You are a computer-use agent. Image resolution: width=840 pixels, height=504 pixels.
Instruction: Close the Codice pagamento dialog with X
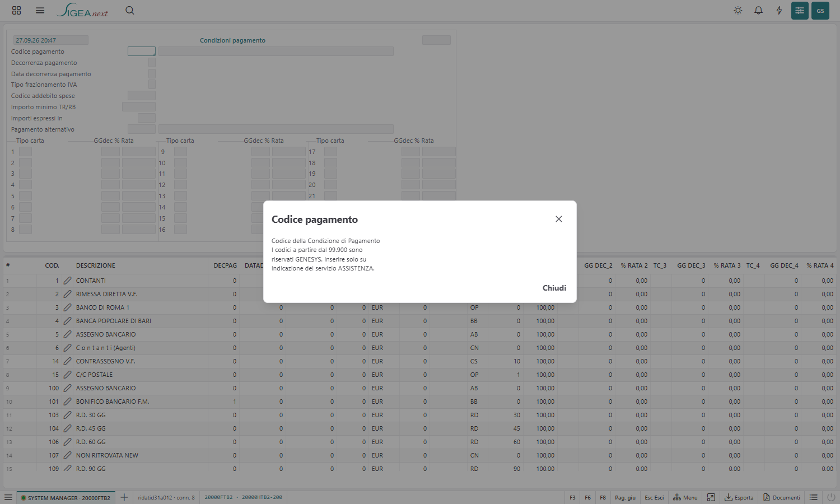click(x=558, y=219)
